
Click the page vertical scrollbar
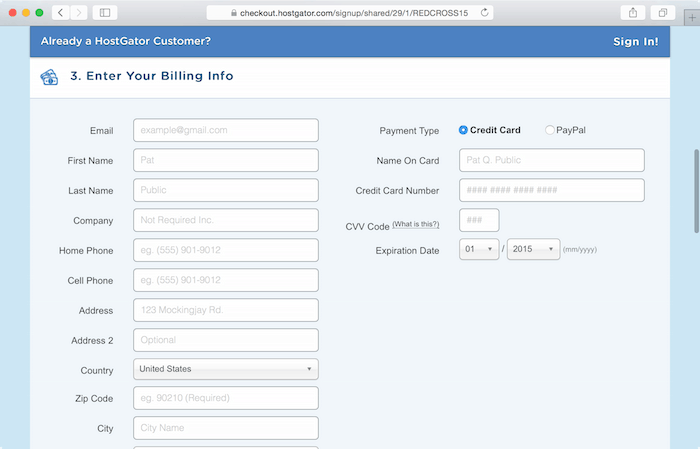point(696,190)
